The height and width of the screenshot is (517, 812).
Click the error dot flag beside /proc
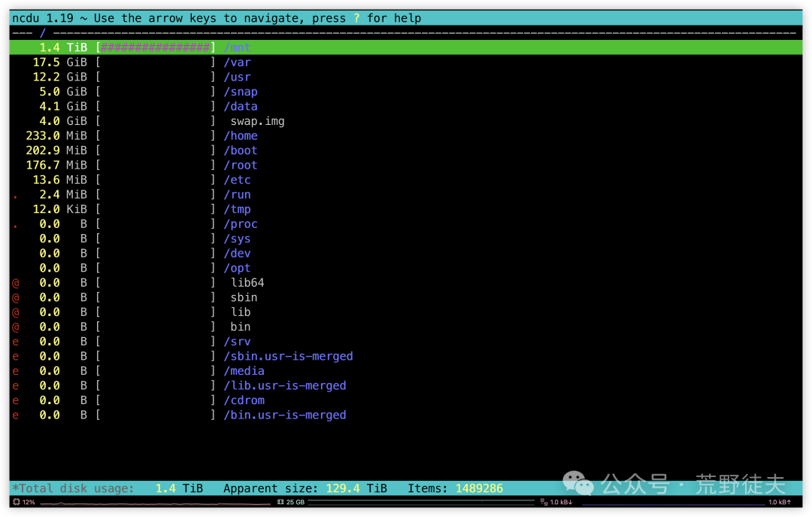tap(16, 227)
